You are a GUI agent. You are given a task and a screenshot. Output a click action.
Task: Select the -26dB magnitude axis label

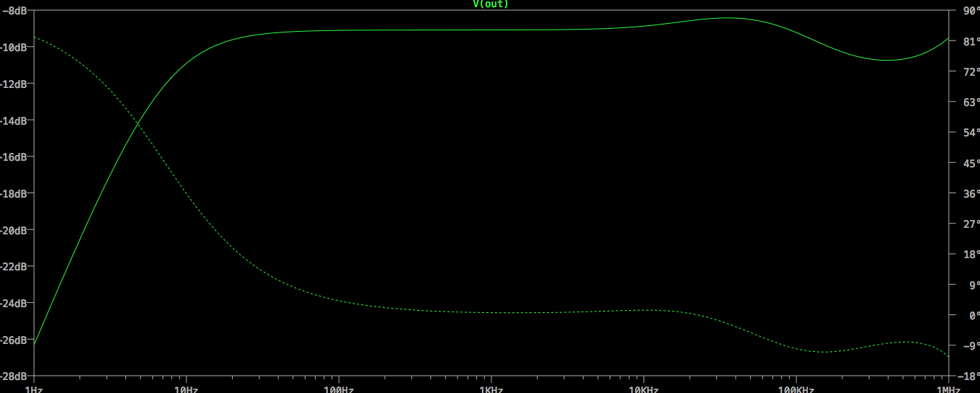click(13, 340)
